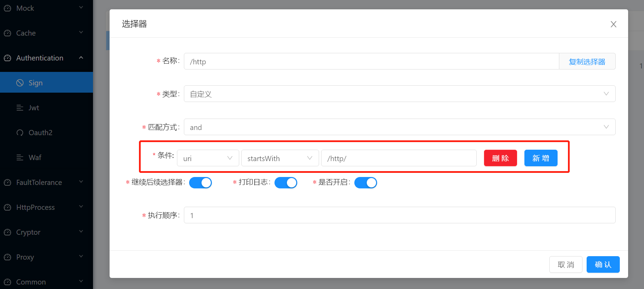Close the selector dialog with X
Image resolution: width=644 pixels, height=289 pixels.
point(613,24)
